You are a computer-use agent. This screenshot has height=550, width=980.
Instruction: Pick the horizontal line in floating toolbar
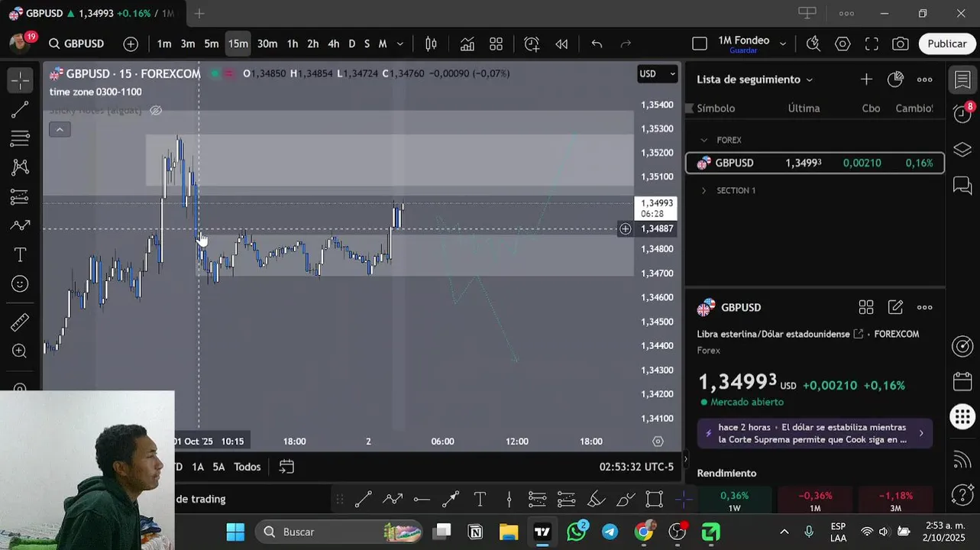tap(422, 500)
